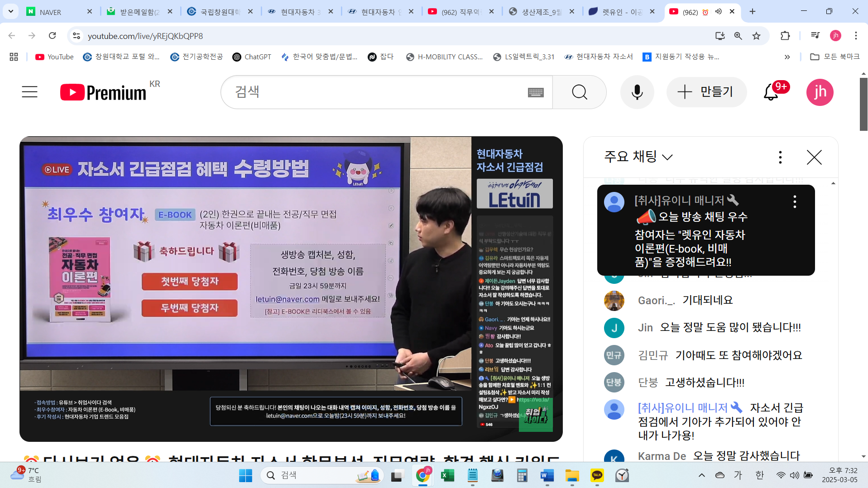Open the H-MOBILITY CLASS bookmark

445,57
